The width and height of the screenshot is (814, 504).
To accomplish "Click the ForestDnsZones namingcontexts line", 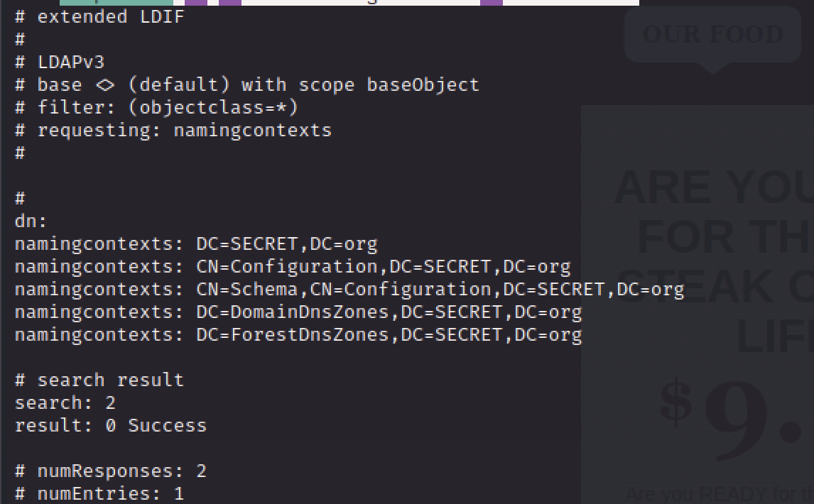I will 298,334.
